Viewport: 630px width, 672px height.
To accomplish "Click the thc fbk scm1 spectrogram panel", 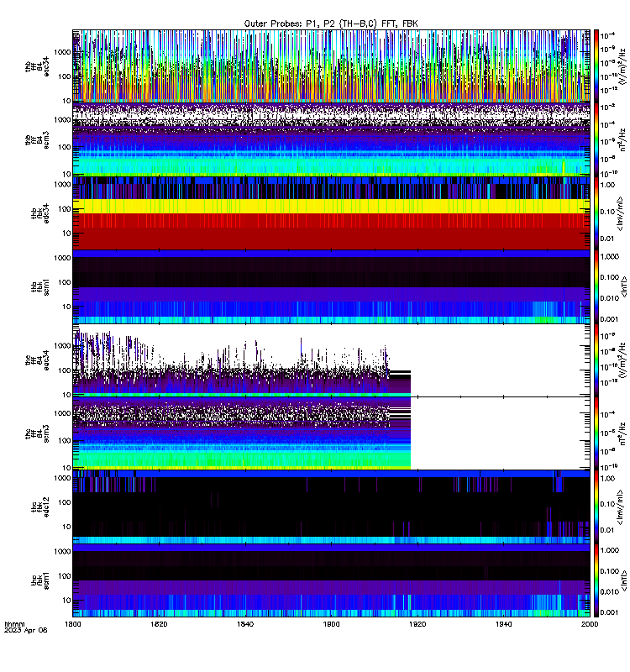I will pos(331,580).
